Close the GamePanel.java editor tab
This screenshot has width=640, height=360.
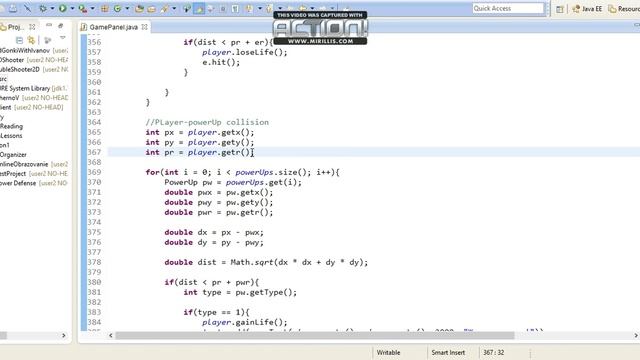pyautogui.click(x=144, y=27)
